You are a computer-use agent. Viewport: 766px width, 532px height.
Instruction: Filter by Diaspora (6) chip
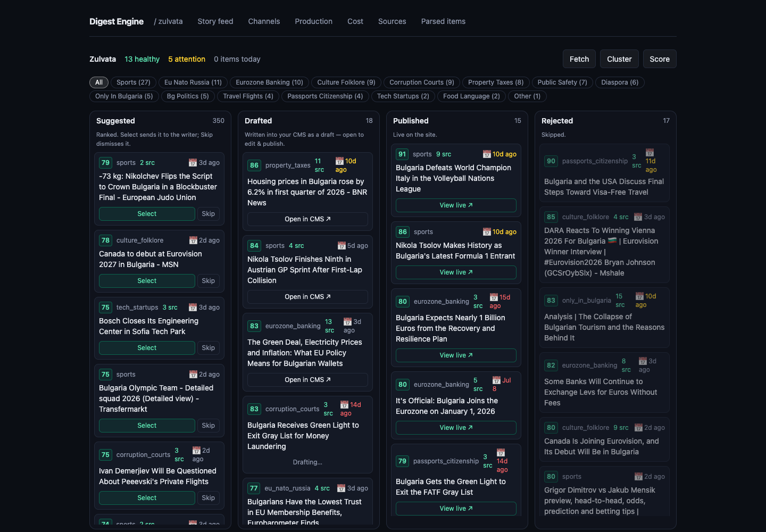coord(620,82)
